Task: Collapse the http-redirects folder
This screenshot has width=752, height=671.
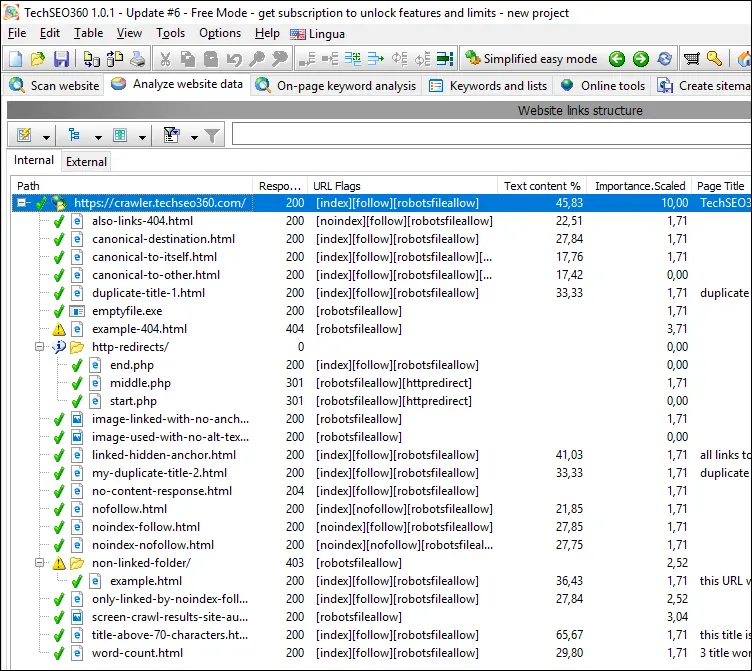Action: pos(40,347)
